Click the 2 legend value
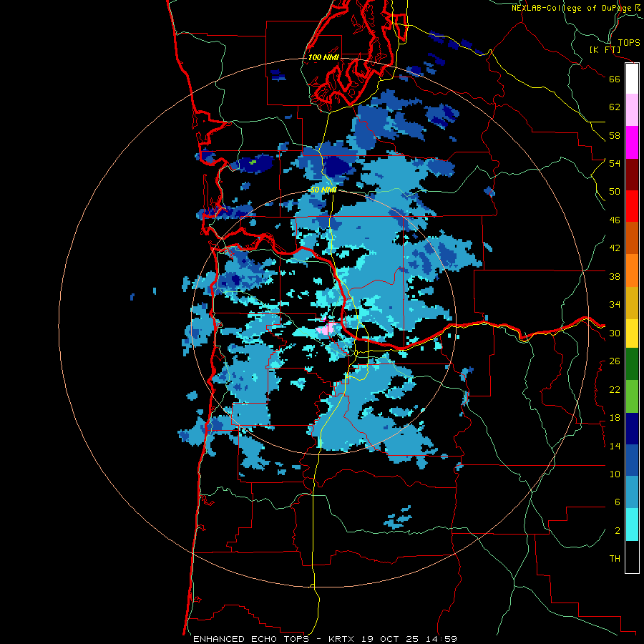 618,531
